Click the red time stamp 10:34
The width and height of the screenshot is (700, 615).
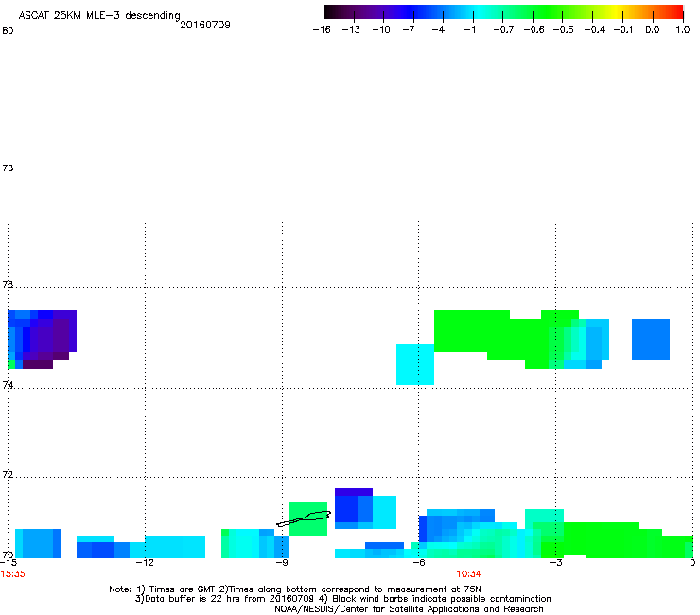[469, 574]
